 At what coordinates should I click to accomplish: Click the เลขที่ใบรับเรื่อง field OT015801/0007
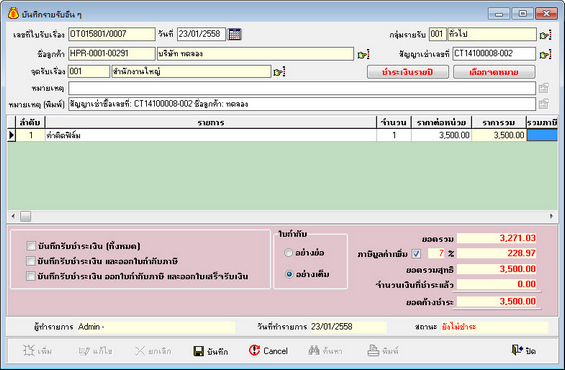112,34
